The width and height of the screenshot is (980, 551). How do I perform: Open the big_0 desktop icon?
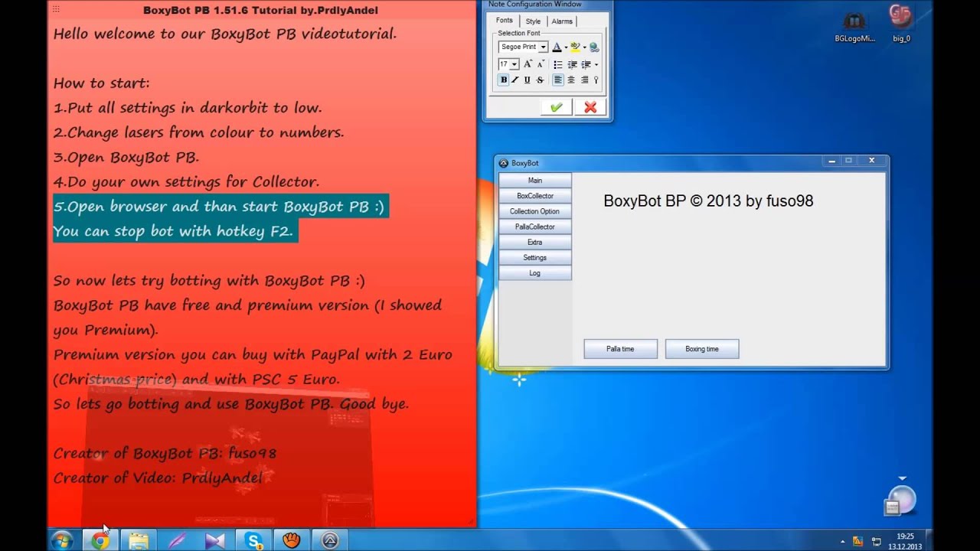click(902, 24)
